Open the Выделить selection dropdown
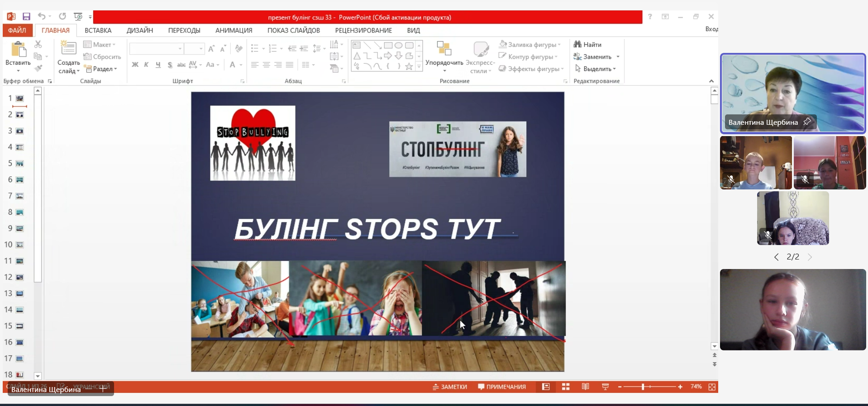Viewport: 868px width, 406px height. pos(596,69)
